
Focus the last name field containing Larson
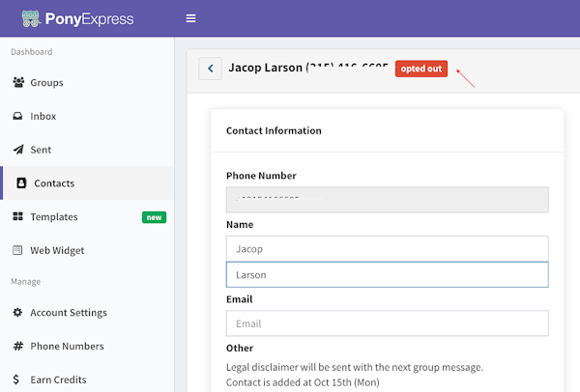click(387, 275)
